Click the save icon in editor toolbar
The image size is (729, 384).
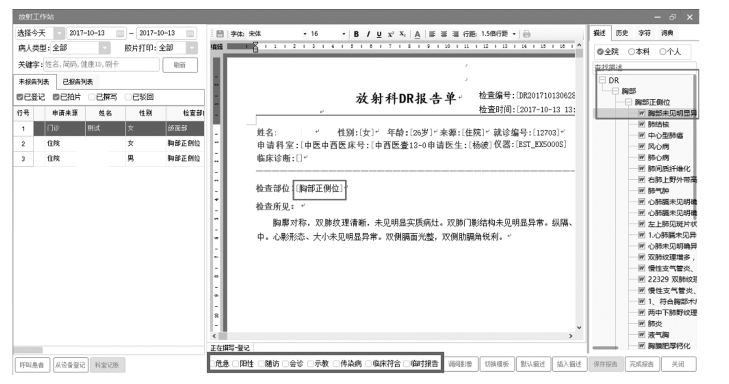click(220, 34)
